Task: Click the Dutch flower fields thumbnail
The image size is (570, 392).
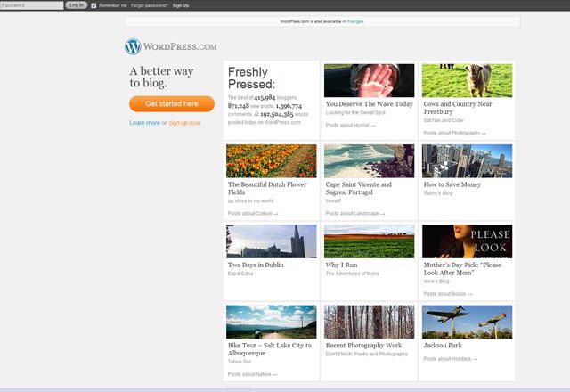Action: click(271, 161)
